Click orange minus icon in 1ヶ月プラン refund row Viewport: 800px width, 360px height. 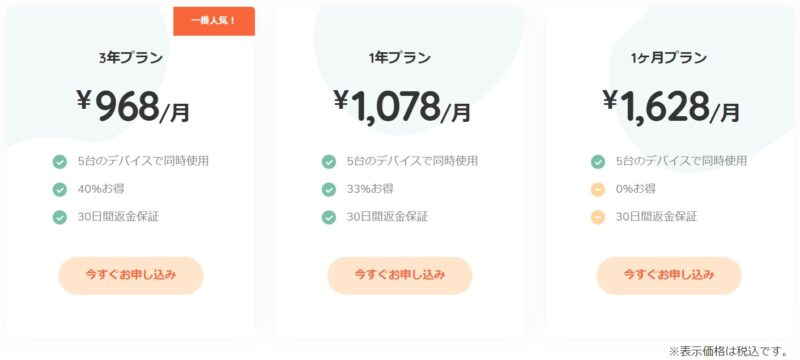click(597, 217)
